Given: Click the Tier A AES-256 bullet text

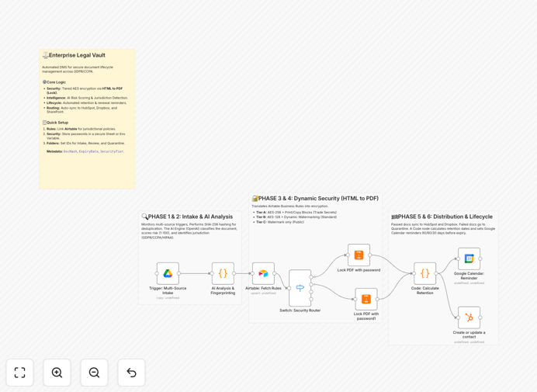Looking at the screenshot, I should click(x=296, y=213).
